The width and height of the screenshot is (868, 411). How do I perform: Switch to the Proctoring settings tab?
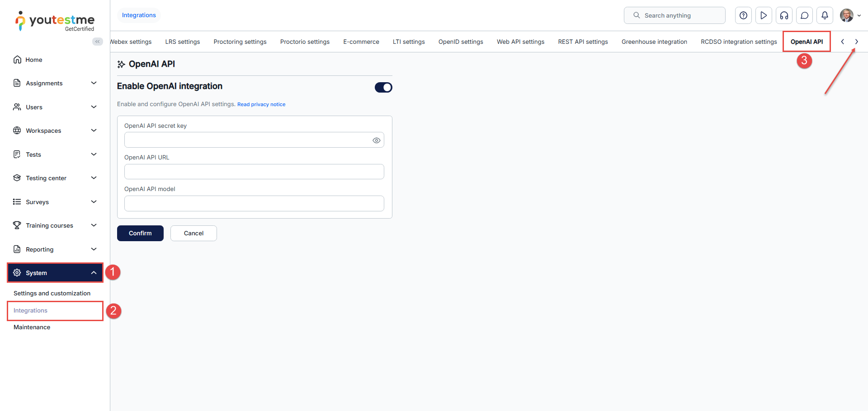click(240, 42)
